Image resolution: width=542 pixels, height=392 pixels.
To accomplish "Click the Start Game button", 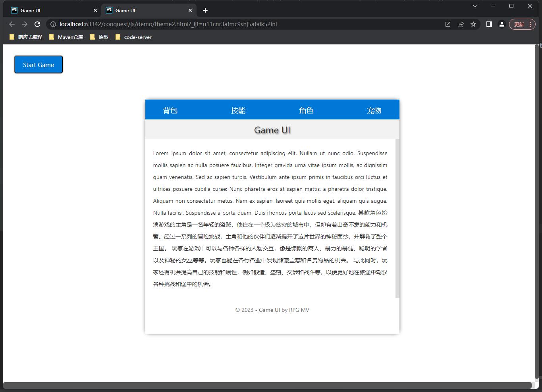I will click(39, 65).
